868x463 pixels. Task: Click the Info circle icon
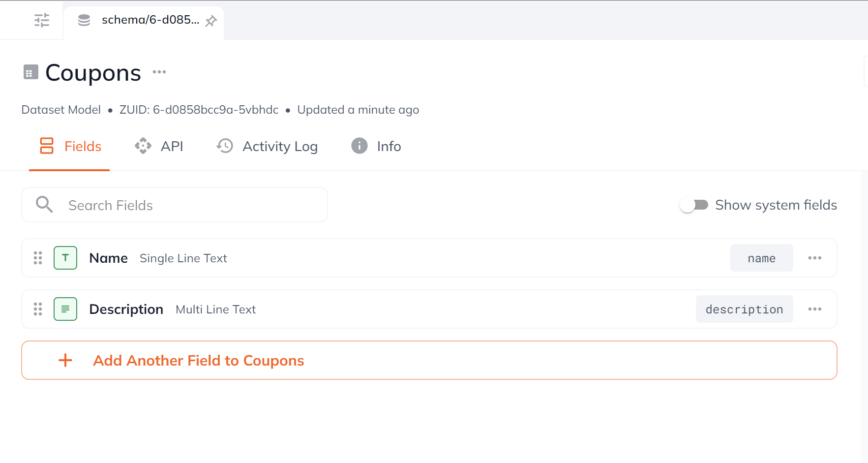coord(359,146)
